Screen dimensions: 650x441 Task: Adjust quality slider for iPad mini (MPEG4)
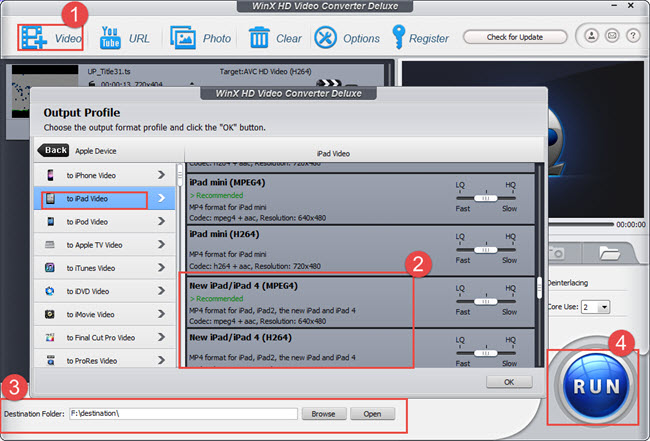(485, 198)
